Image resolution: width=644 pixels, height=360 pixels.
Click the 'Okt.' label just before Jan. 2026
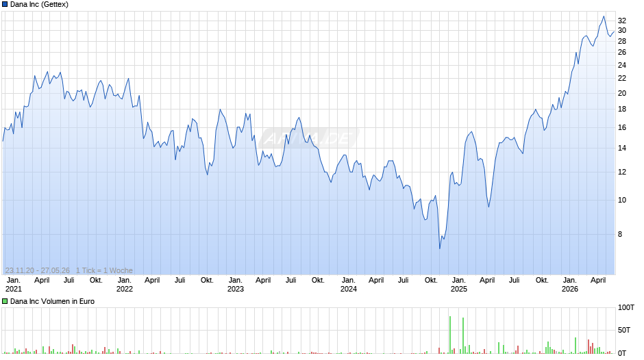click(x=542, y=280)
